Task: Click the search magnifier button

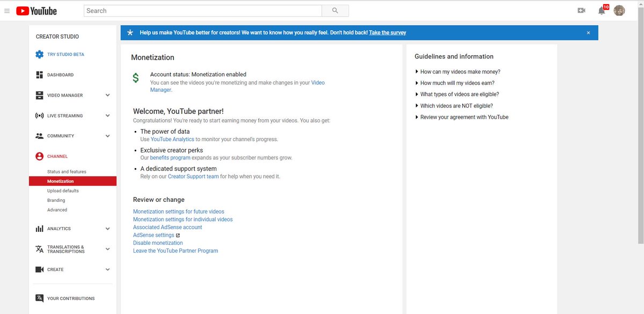Action: (335, 11)
